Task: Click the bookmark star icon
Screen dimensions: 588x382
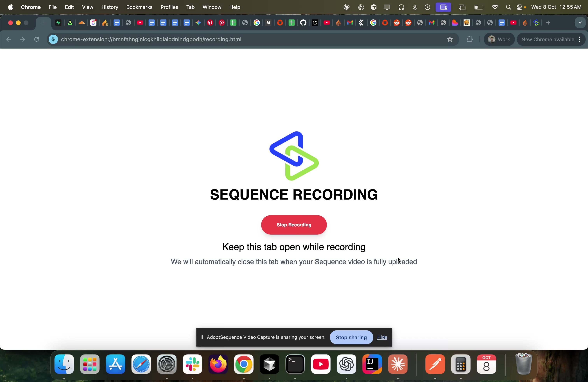Action: [450, 39]
